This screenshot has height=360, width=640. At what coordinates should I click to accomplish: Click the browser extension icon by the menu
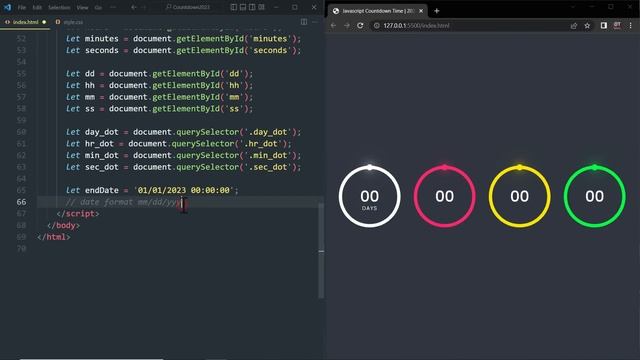coord(617,25)
